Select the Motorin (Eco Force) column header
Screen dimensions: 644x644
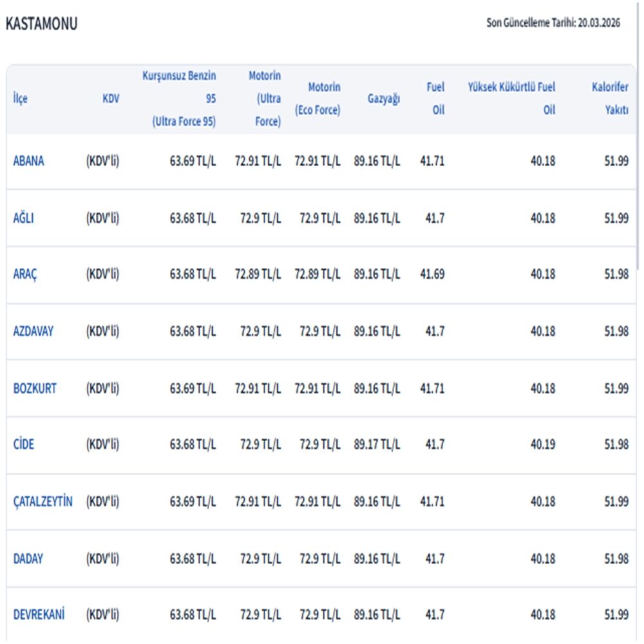(x=317, y=99)
